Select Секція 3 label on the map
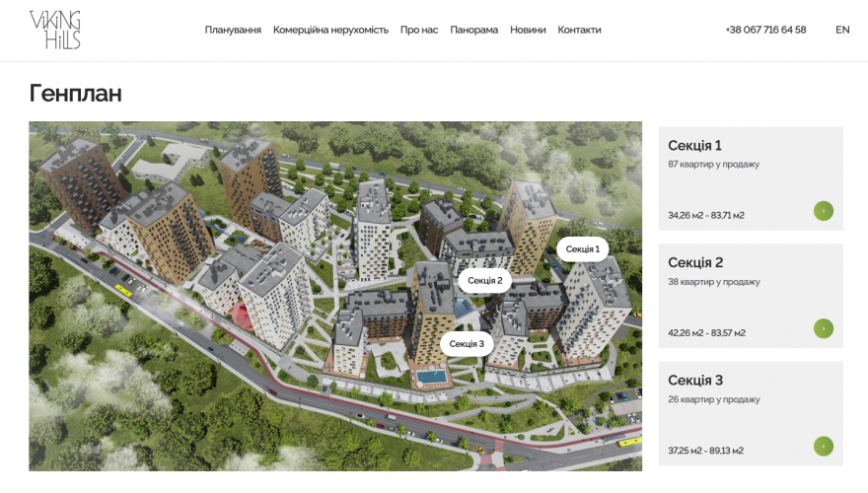868x493 pixels. (467, 343)
